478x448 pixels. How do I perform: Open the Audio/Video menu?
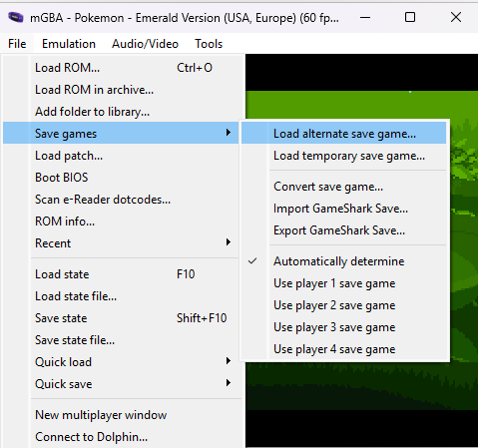click(x=145, y=44)
